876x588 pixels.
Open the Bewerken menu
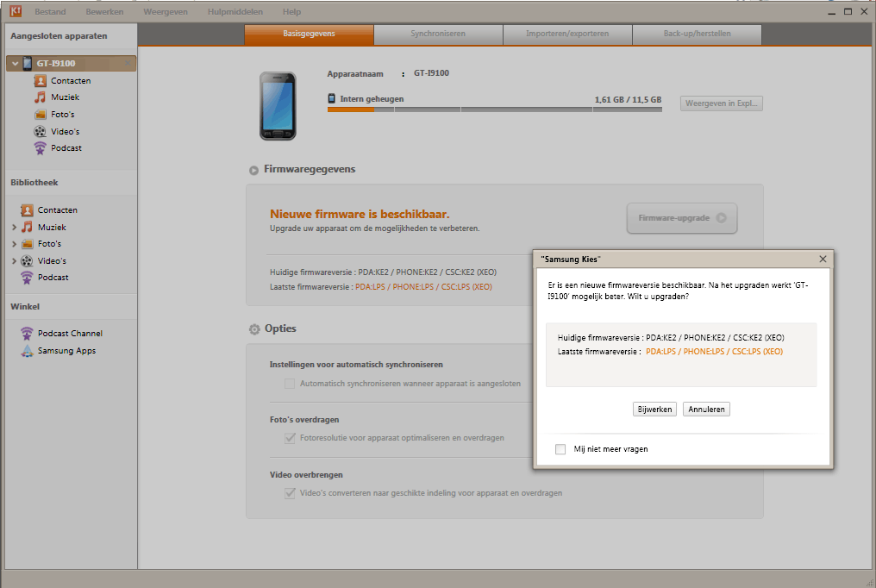(x=104, y=11)
